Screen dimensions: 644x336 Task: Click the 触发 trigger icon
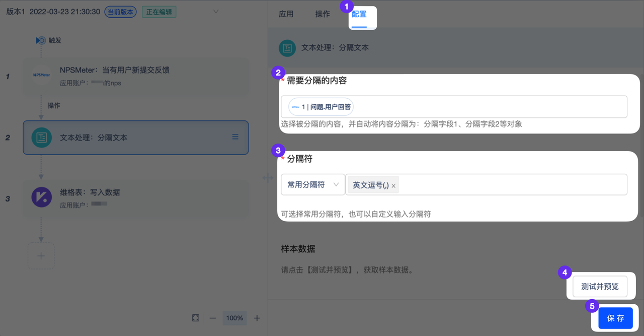[x=41, y=40]
